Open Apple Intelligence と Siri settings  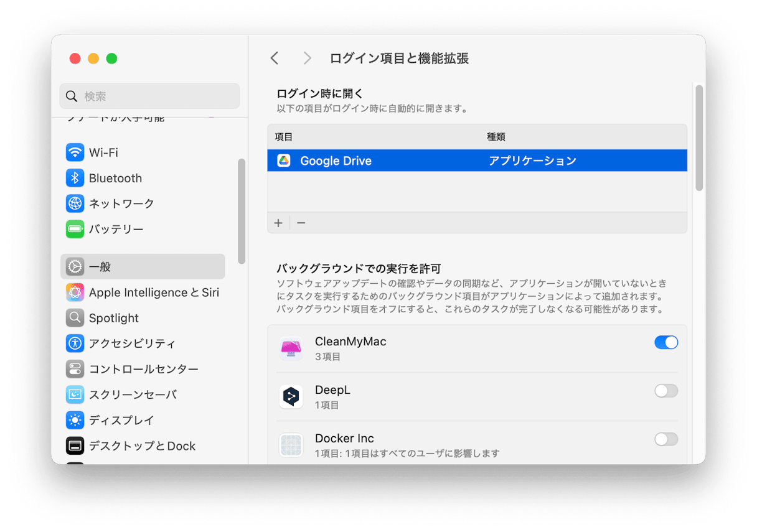[154, 292]
